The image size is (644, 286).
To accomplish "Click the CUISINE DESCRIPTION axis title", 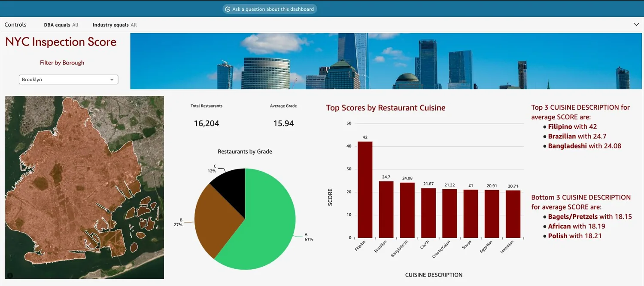I will [x=434, y=275].
